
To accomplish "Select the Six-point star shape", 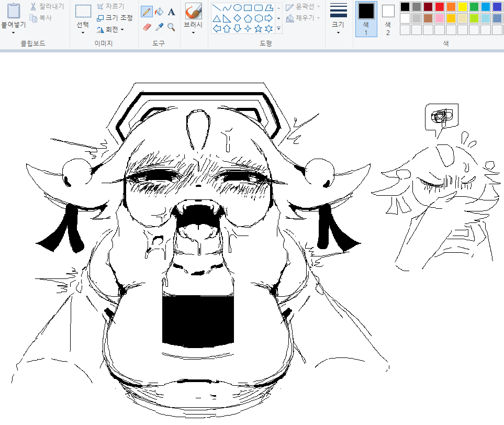I will click(x=269, y=29).
